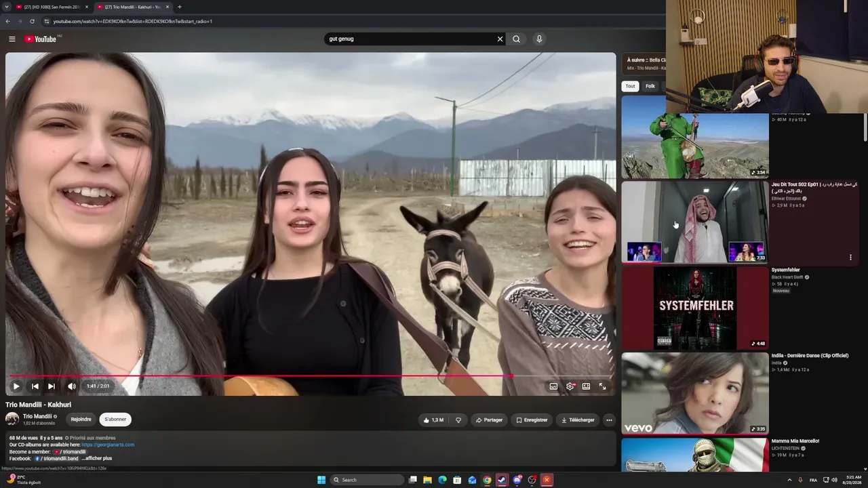Open Google Chrome from the taskbar
This screenshot has height=488, width=868.
[487, 480]
